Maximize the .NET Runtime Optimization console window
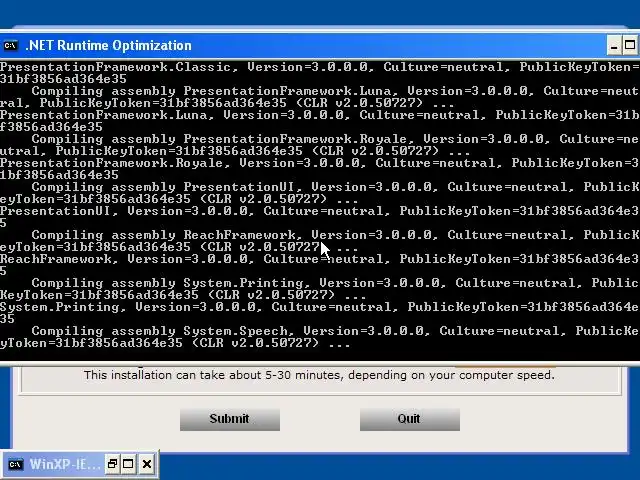 630,45
